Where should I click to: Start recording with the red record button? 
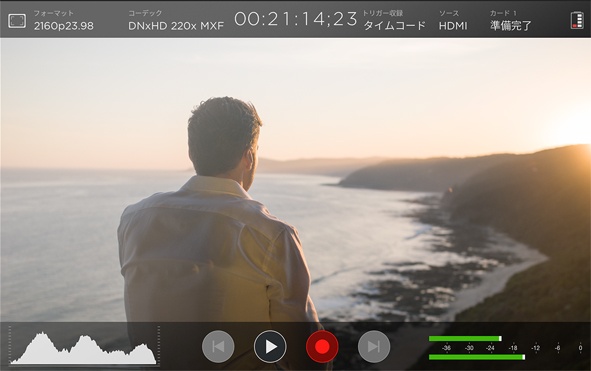click(322, 346)
